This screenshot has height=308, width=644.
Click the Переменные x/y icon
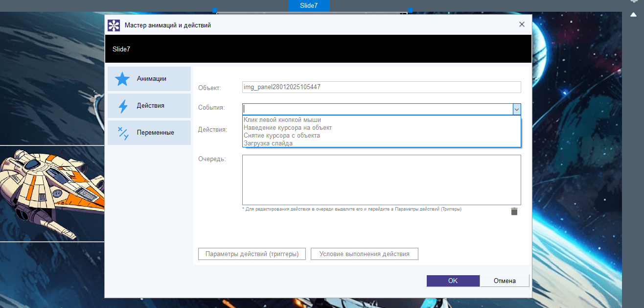pos(122,133)
